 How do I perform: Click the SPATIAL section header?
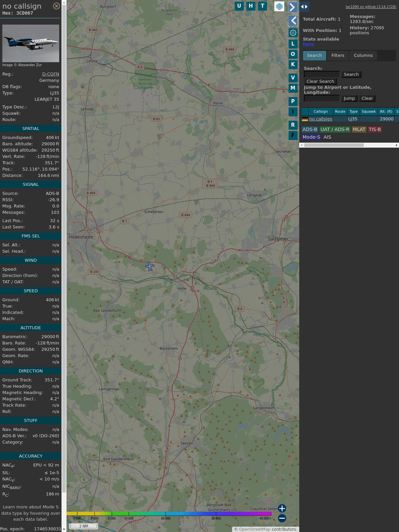point(31,129)
